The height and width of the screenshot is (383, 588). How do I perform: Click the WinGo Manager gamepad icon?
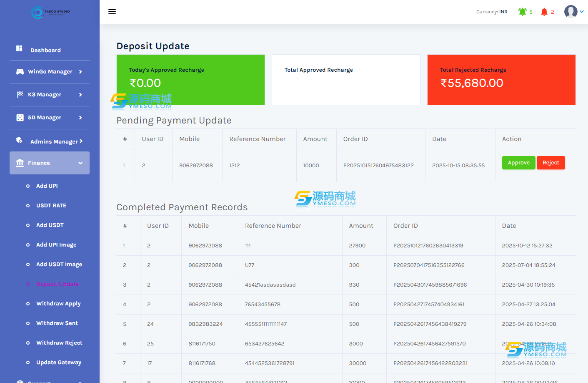coord(20,72)
